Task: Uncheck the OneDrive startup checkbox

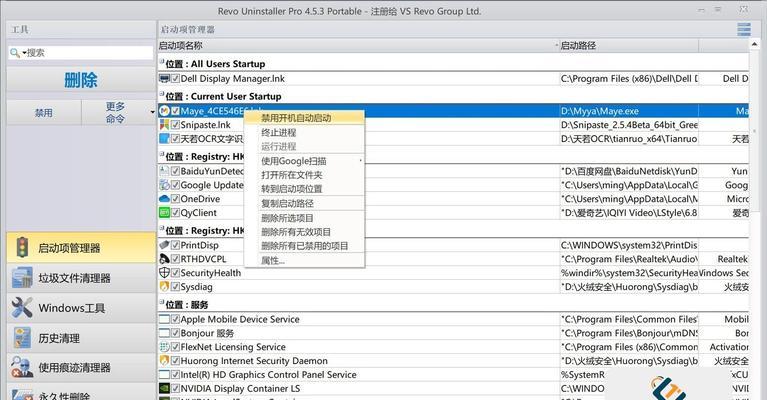Action: (x=175, y=199)
